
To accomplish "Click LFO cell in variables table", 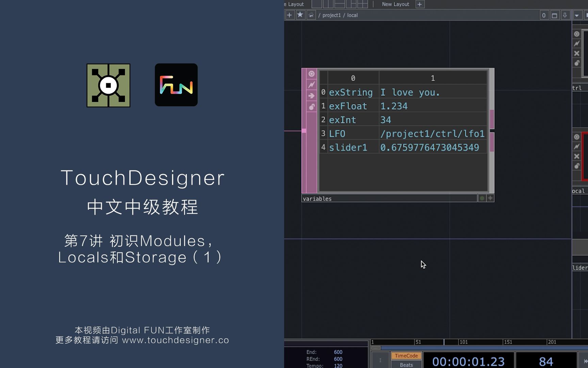I will pos(353,134).
